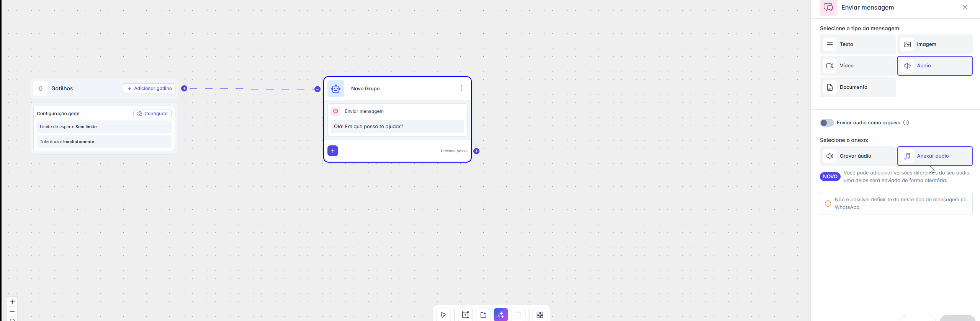Viewport: 980px width, 321px height.
Task: Click the Limite de espera: Sem limite row
Action: (x=104, y=127)
